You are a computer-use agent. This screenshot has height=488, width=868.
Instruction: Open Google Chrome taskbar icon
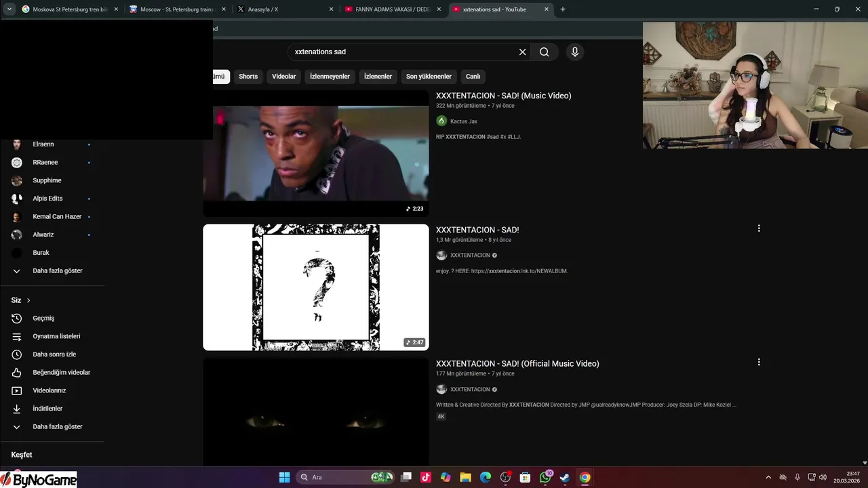[x=585, y=477]
